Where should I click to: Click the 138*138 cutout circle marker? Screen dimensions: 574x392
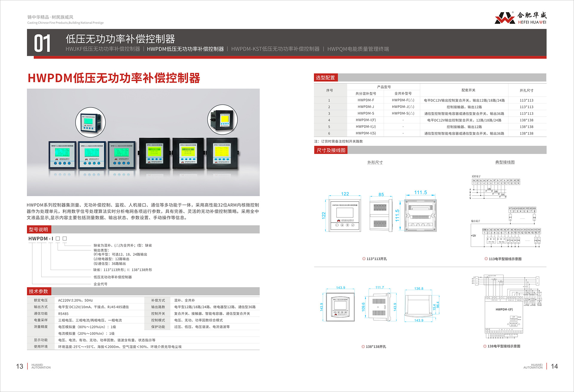point(363,347)
